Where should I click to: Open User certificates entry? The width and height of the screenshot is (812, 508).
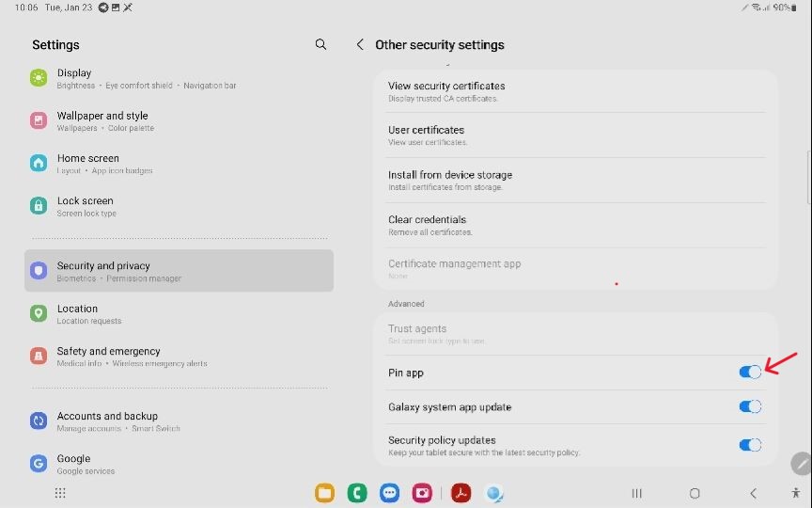pos(576,135)
